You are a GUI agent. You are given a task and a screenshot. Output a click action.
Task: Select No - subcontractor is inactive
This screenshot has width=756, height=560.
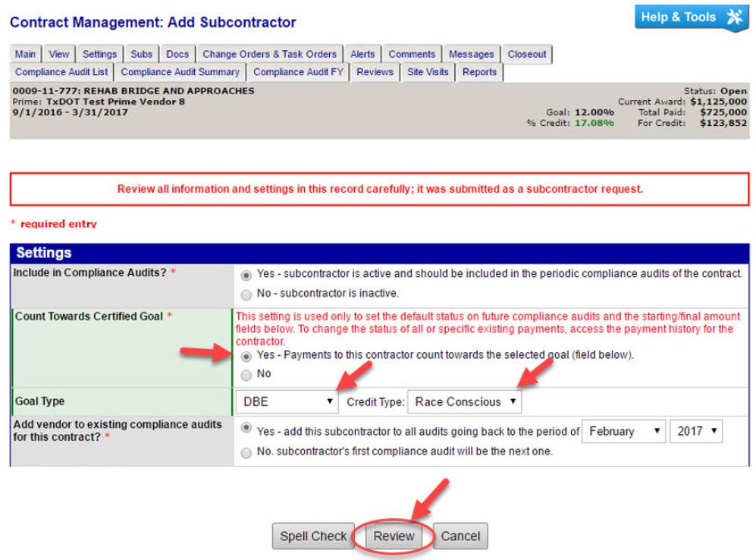(246, 293)
